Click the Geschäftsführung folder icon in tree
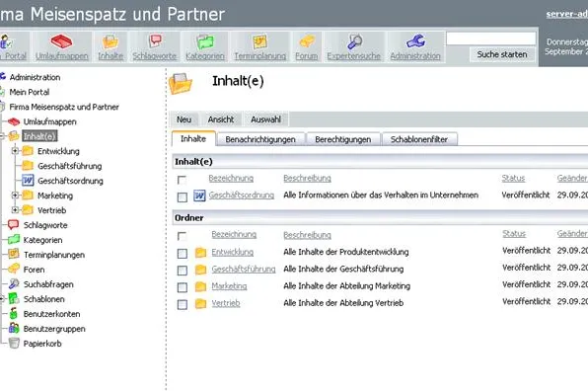588x392 pixels. coord(28,166)
